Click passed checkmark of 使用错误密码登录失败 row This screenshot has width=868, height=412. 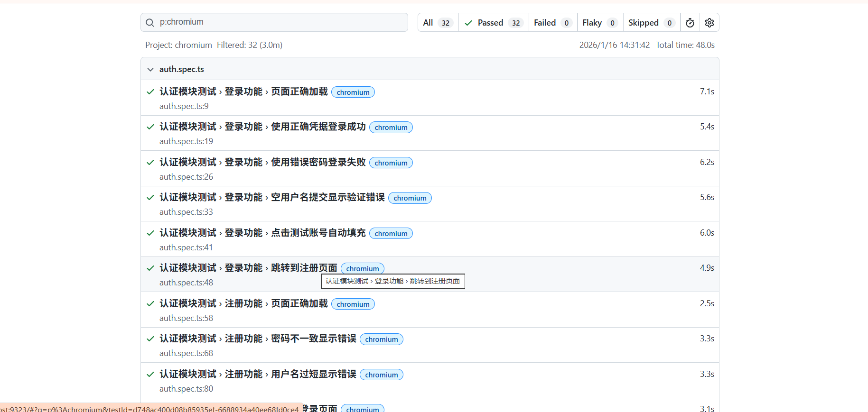pyautogui.click(x=150, y=162)
